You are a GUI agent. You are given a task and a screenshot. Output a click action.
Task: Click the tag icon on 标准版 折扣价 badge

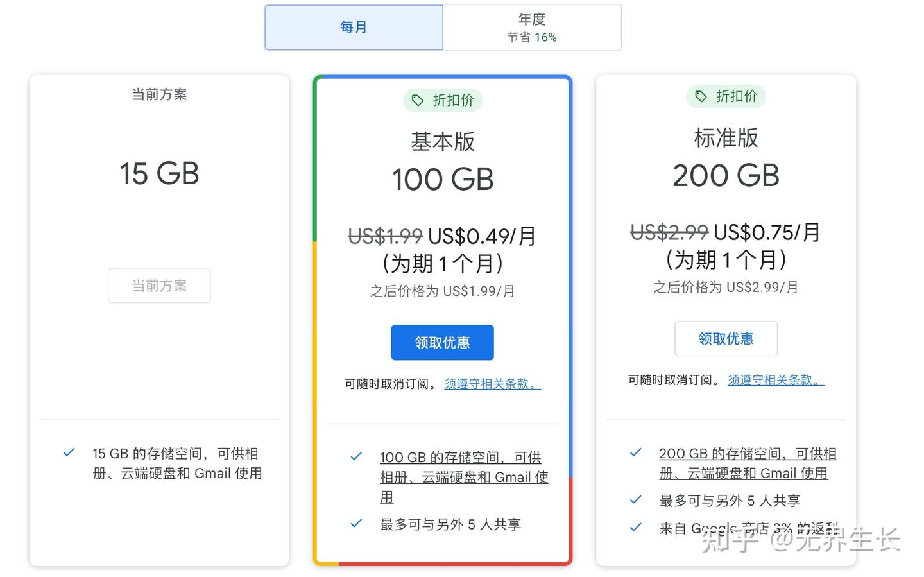pos(700,97)
